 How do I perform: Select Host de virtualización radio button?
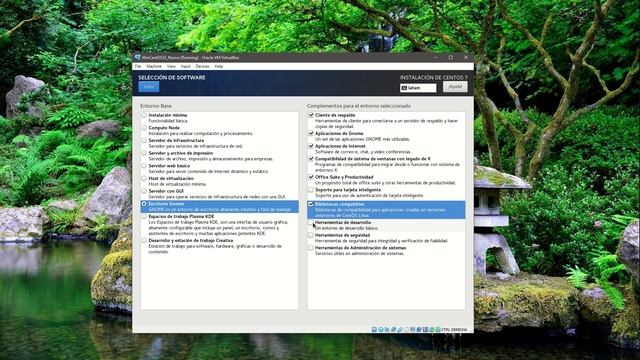(x=144, y=178)
